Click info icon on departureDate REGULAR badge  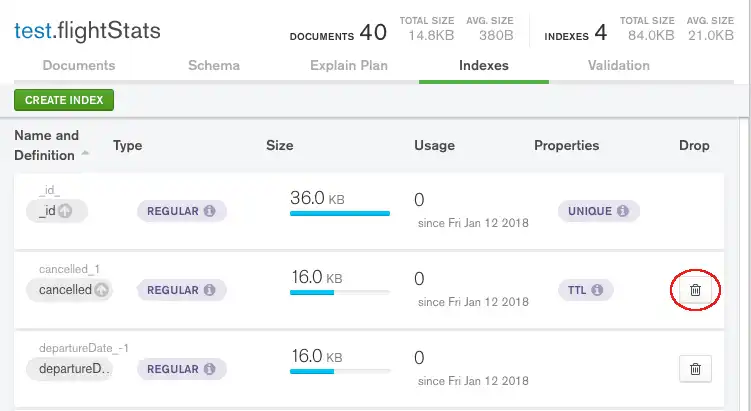(x=210, y=369)
